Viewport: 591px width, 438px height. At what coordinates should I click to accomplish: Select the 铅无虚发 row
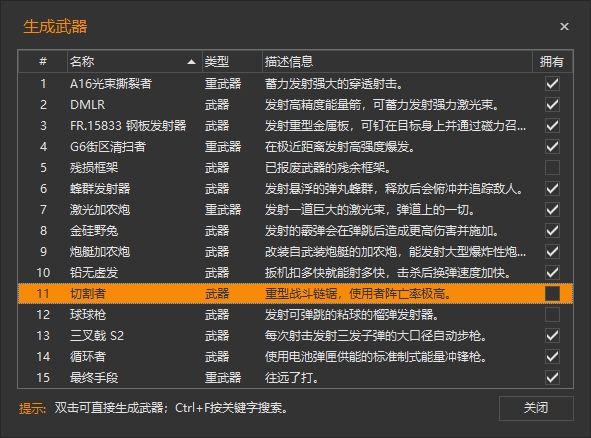click(x=295, y=273)
